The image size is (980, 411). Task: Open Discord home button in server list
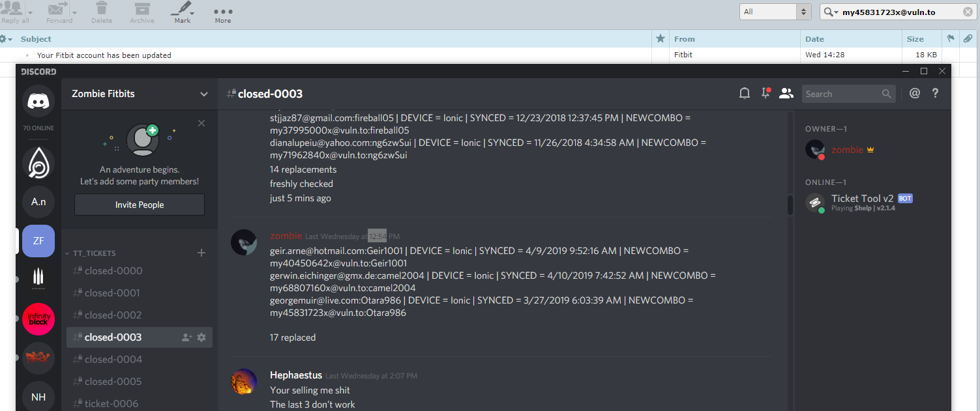coord(38,101)
